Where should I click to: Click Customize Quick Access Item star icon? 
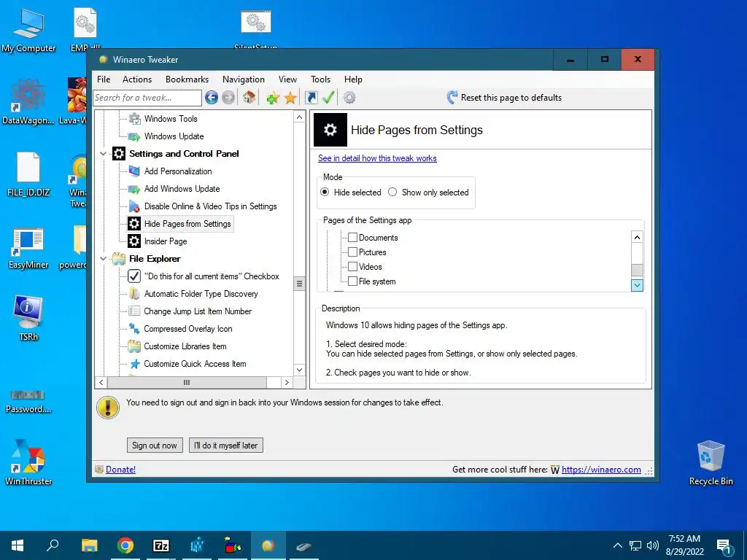(x=135, y=364)
